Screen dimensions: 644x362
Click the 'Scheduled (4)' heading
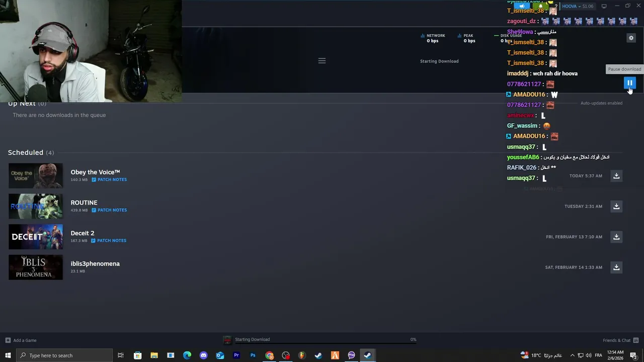pos(31,152)
